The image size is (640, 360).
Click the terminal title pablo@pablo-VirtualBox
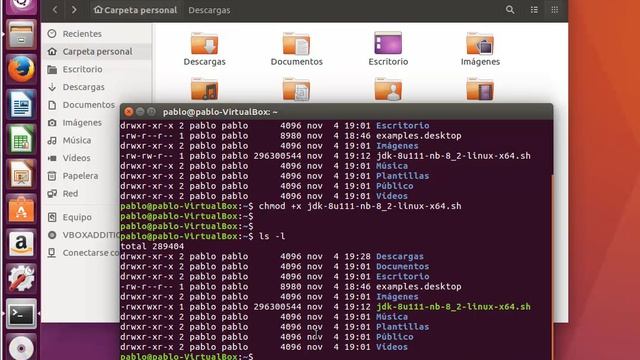point(220,112)
